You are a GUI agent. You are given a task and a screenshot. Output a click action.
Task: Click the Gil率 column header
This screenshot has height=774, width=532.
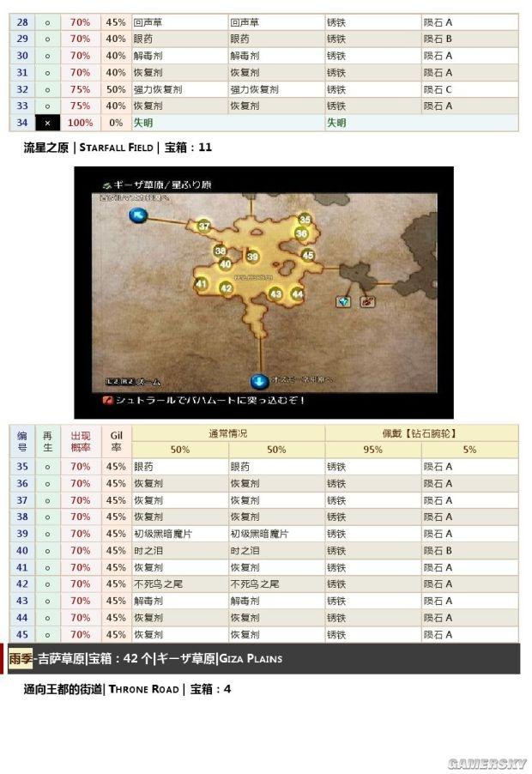117,441
